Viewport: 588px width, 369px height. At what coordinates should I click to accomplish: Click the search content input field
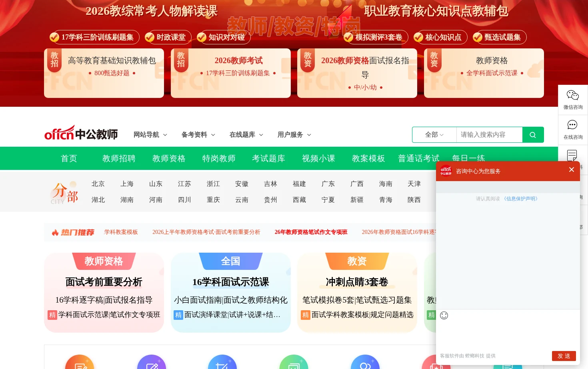point(490,135)
